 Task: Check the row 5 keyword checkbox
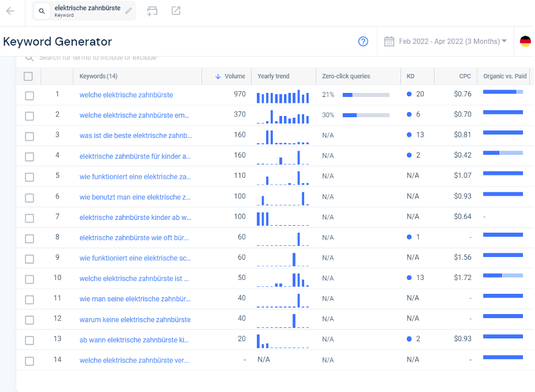pyautogui.click(x=29, y=177)
